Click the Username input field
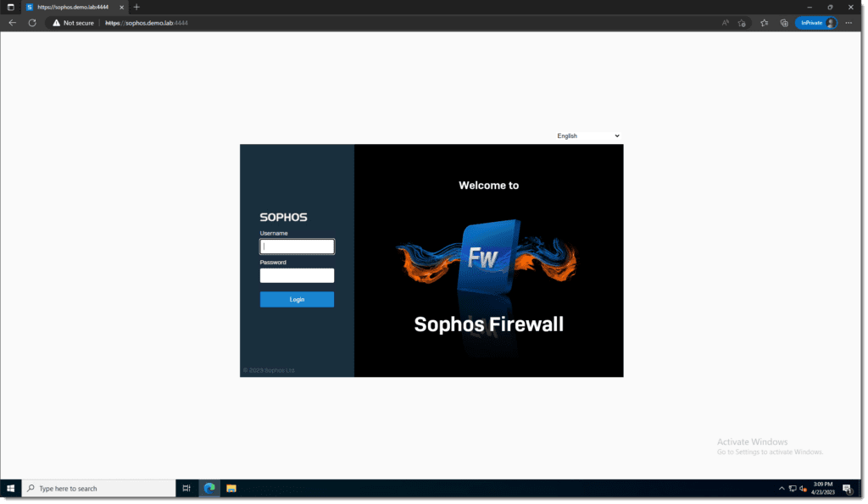This screenshot has width=868, height=504. 298,246
